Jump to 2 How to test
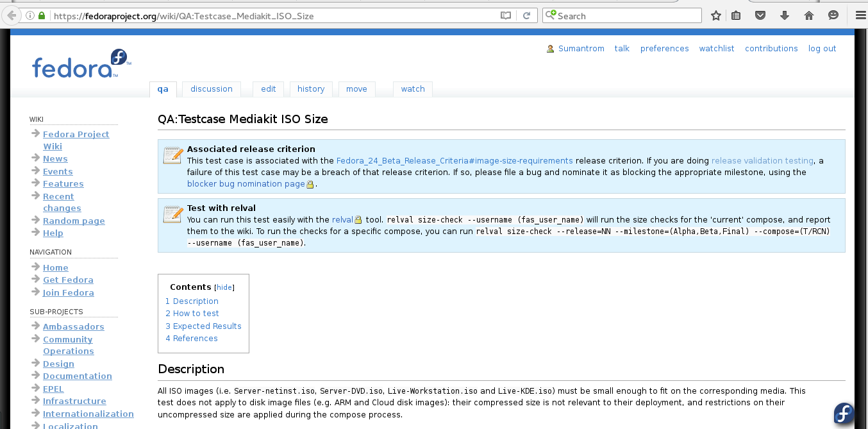868x429 pixels. click(192, 314)
